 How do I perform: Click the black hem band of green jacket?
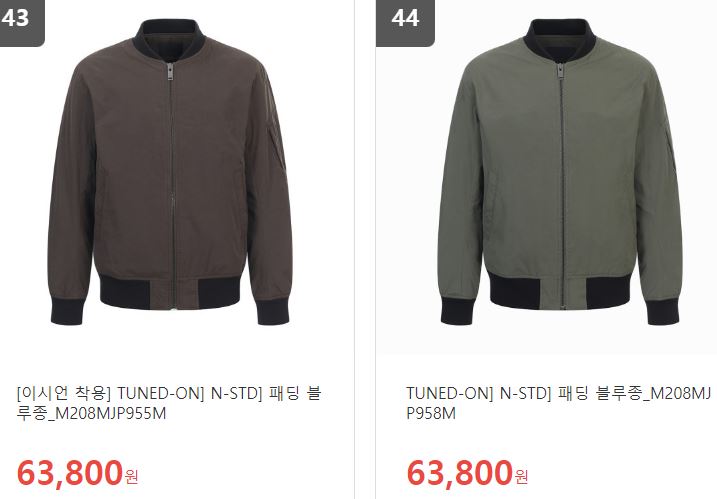pyautogui.click(x=560, y=292)
